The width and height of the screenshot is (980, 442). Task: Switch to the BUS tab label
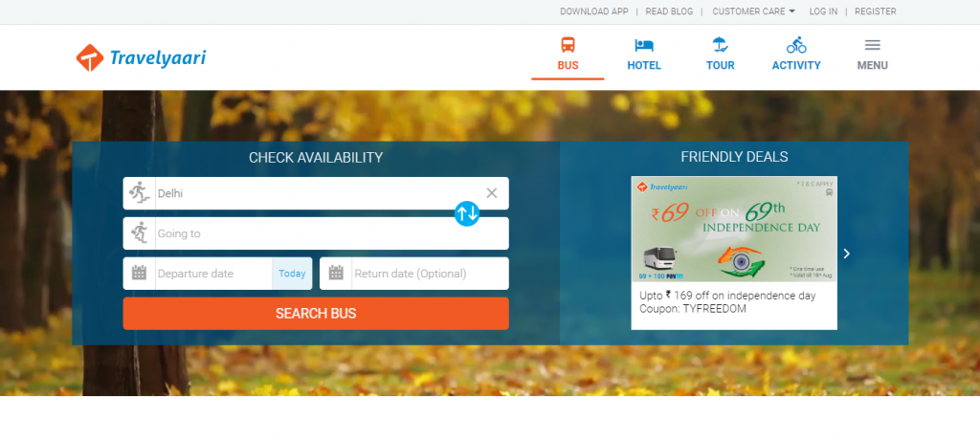pyautogui.click(x=568, y=65)
